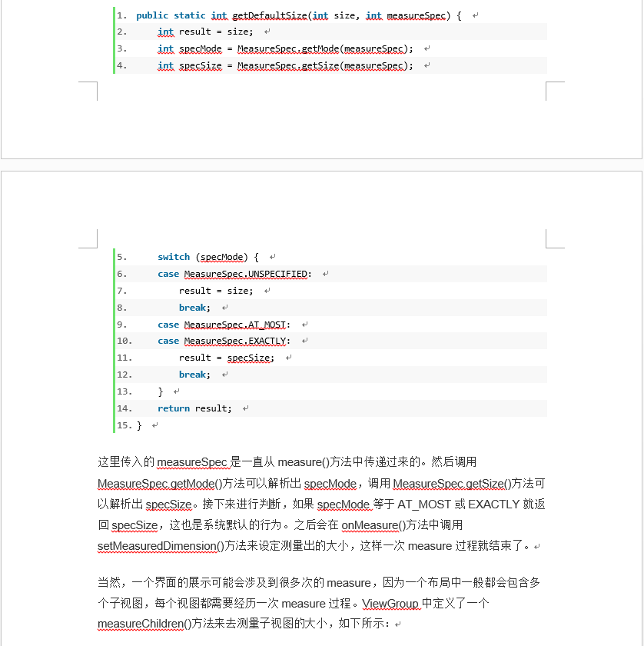Click 'specMode' before 等于 AT_MOST in paragraph

(343, 504)
